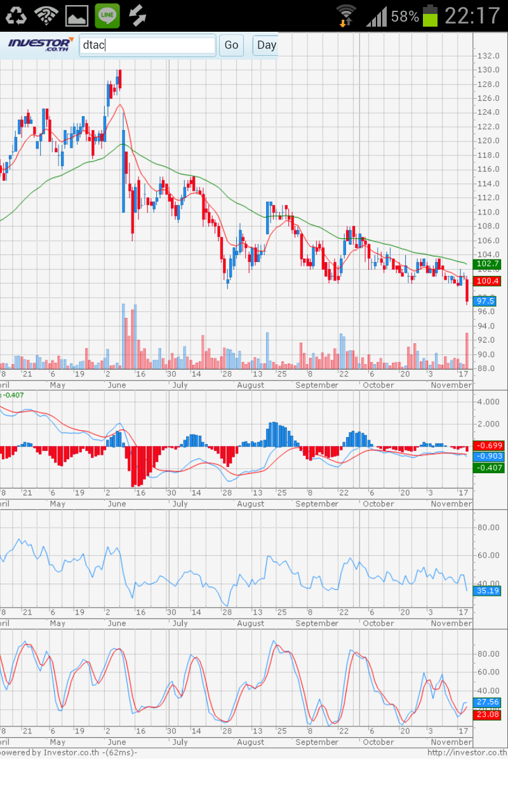Tap the 22:17 clock
The image size is (508, 812).
tap(472, 15)
